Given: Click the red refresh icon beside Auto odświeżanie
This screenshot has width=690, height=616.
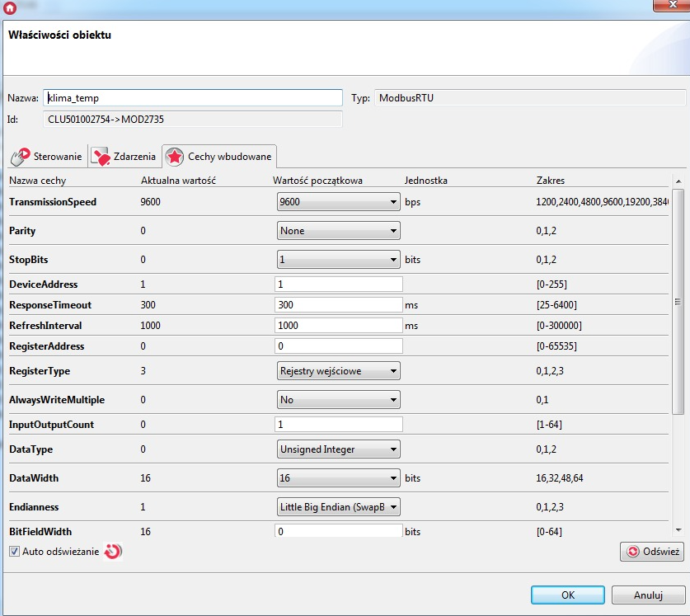Looking at the screenshot, I should point(113,551).
